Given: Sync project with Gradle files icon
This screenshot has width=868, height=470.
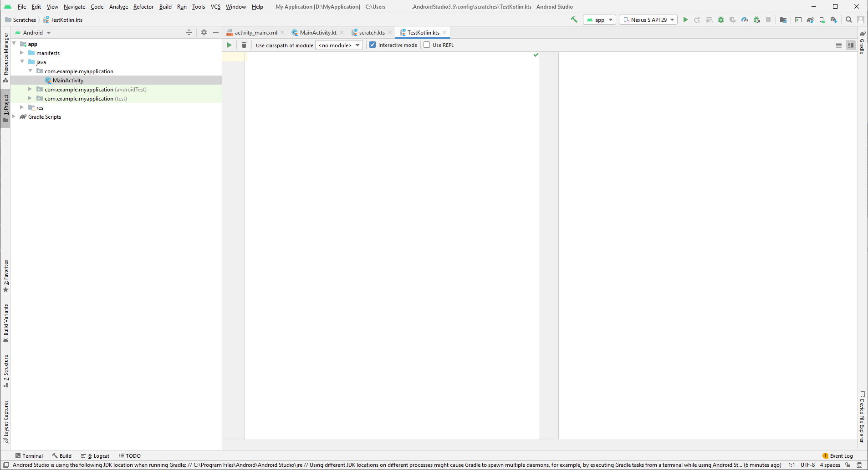Looking at the screenshot, I should tap(810, 20).
